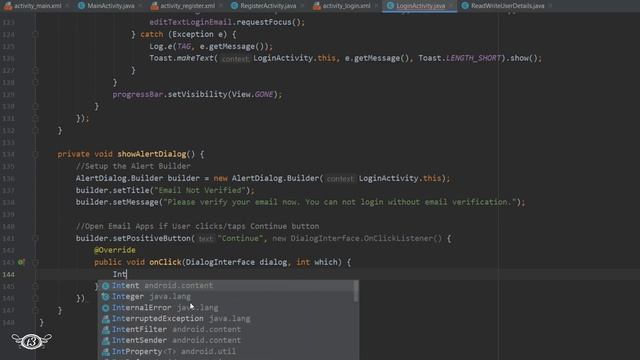Viewport: 640px width, 360px height.
Task: Click the class icon on ReadWriteUserDetails.java tab
Action: point(465,6)
